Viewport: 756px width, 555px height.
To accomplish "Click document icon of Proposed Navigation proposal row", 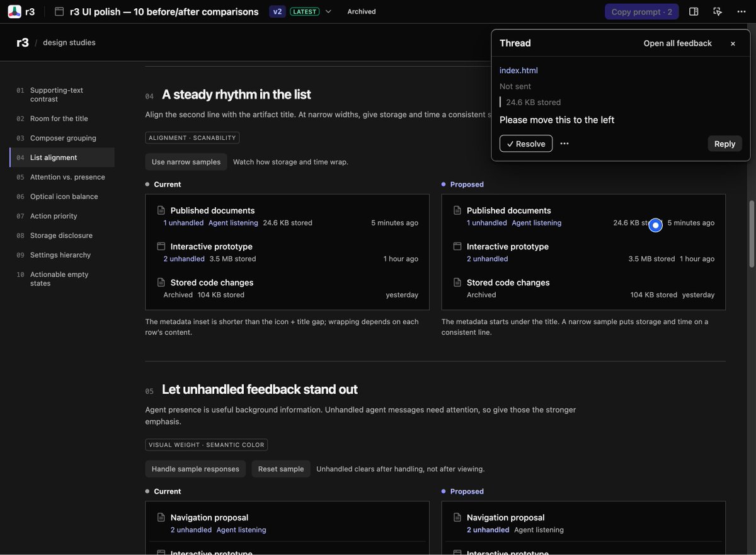I will tap(457, 517).
